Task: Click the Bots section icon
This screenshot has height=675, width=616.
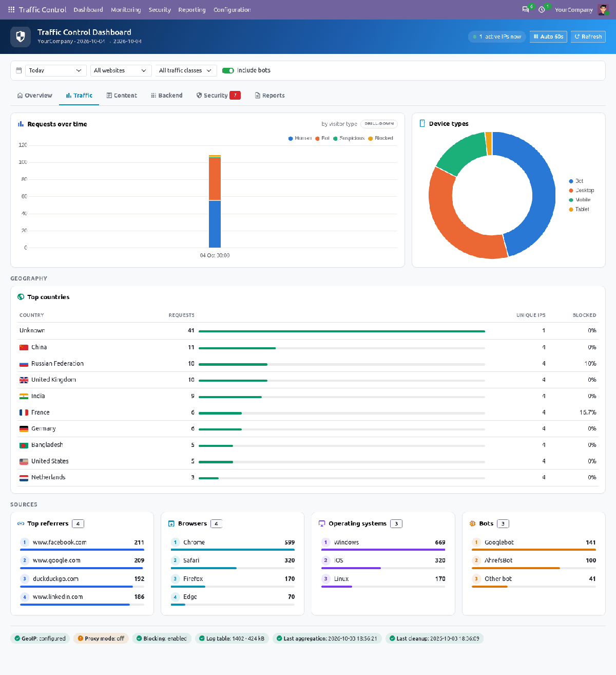Action: (473, 523)
